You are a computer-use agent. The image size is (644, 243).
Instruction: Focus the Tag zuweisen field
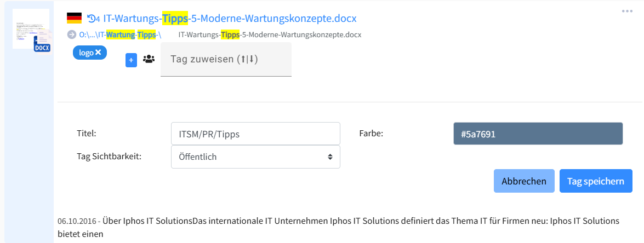(x=226, y=59)
